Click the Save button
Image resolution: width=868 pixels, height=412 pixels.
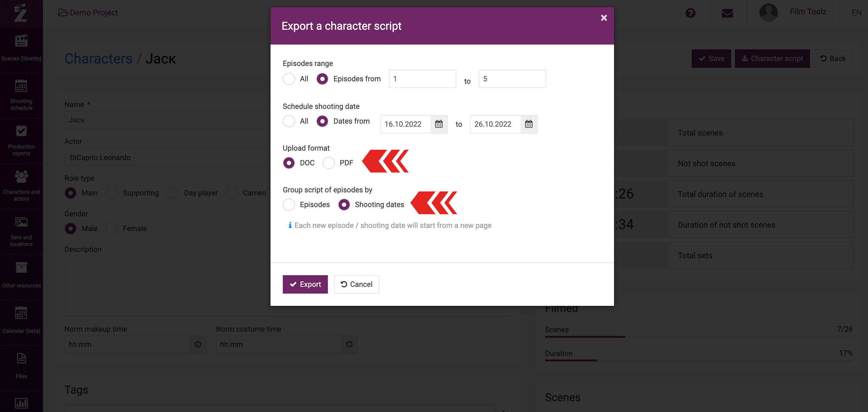pyautogui.click(x=711, y=59)
